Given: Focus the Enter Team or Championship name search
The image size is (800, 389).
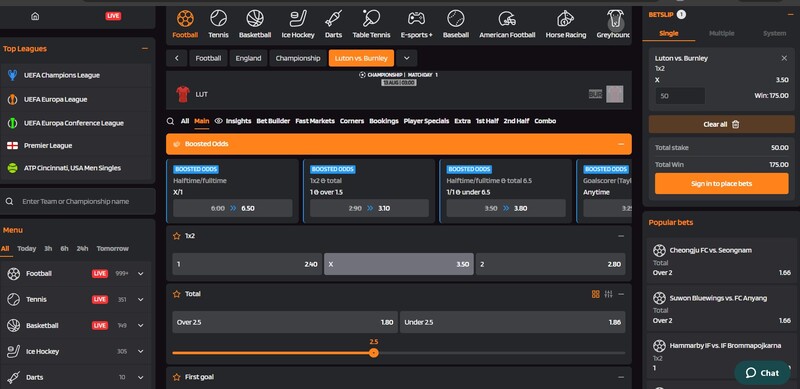Looking at the screenshot, I should tap(78, 201).
